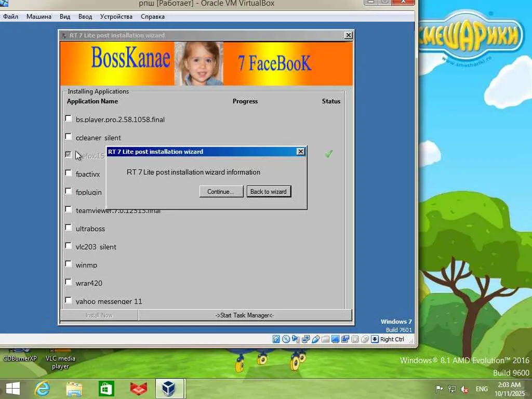Click the taskbar clock showing 2:03 AM
Viewport: 532px width, 399px height.
point(509,389)
